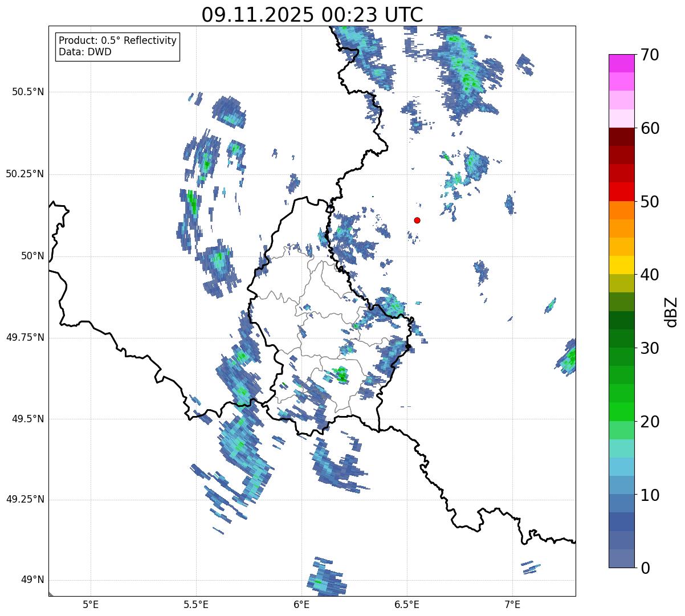Click the "Product: 0.5° Reflectivity" legend text
This screenshot has height=616, width=685.
click(117, 41)
